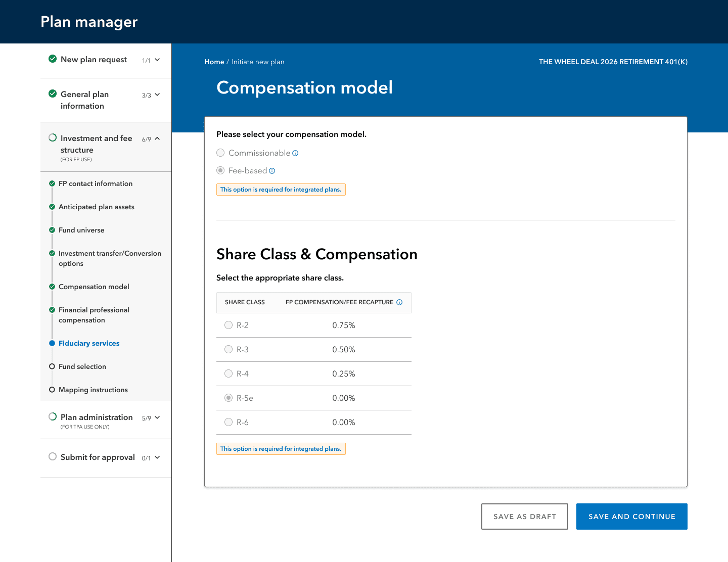Viewport: 728px width, 562px height.
Task: Click the blue dot beside Fiduciary services
Action: pyautogui.click(x=52, y=343)
